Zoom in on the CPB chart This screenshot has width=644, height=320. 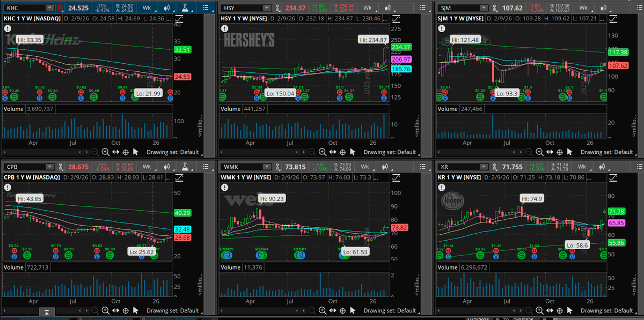(106, 310)
